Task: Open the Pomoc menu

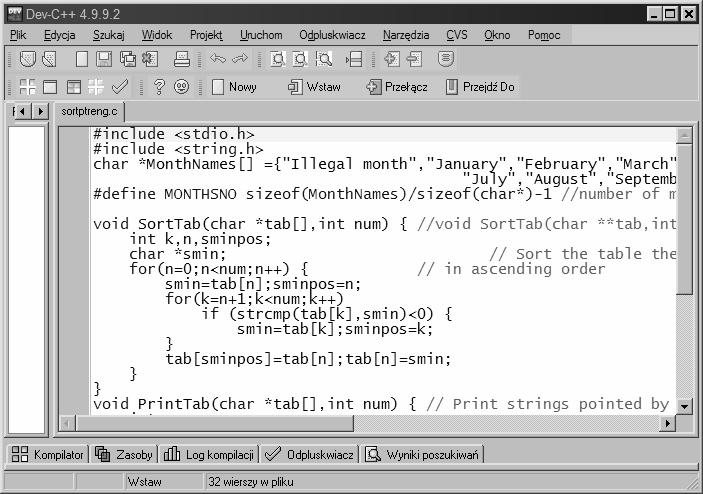Action: 544,35
